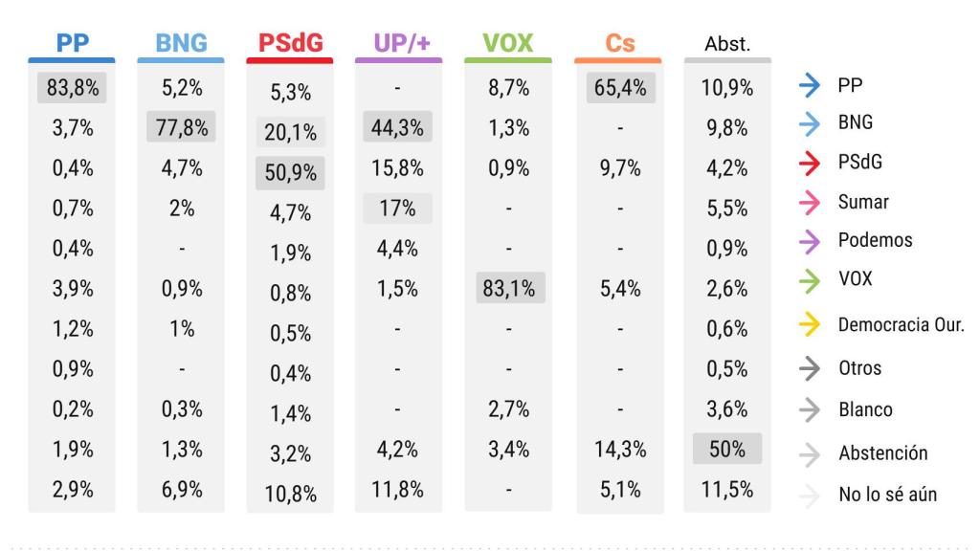
Task: Select the BNG column header
Action: [x=181, y=43]
